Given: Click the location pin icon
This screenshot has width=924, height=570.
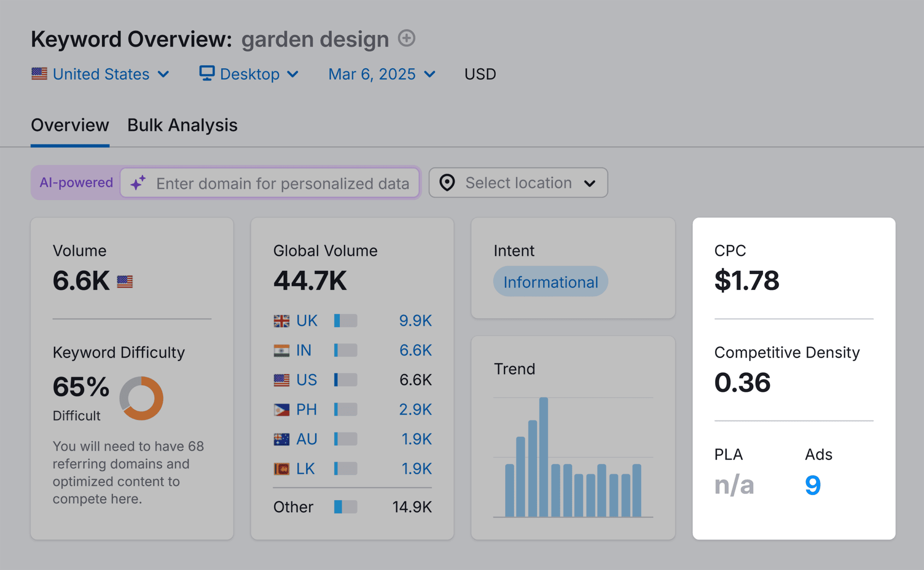Looking at the screenshot, I should click(x=447, y=183).
